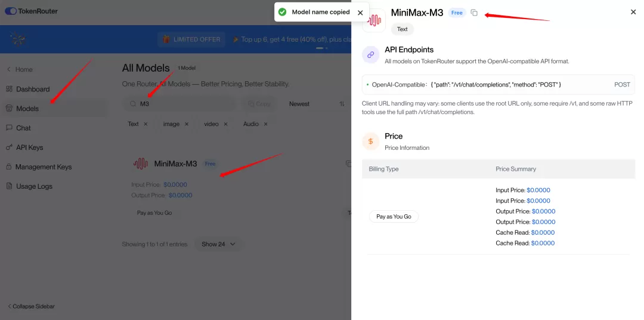Image resolution: width=644 pixels, height=320 pixels.
Task: Click Pay as You Go tag on card
Action: (x=154, y=213)
